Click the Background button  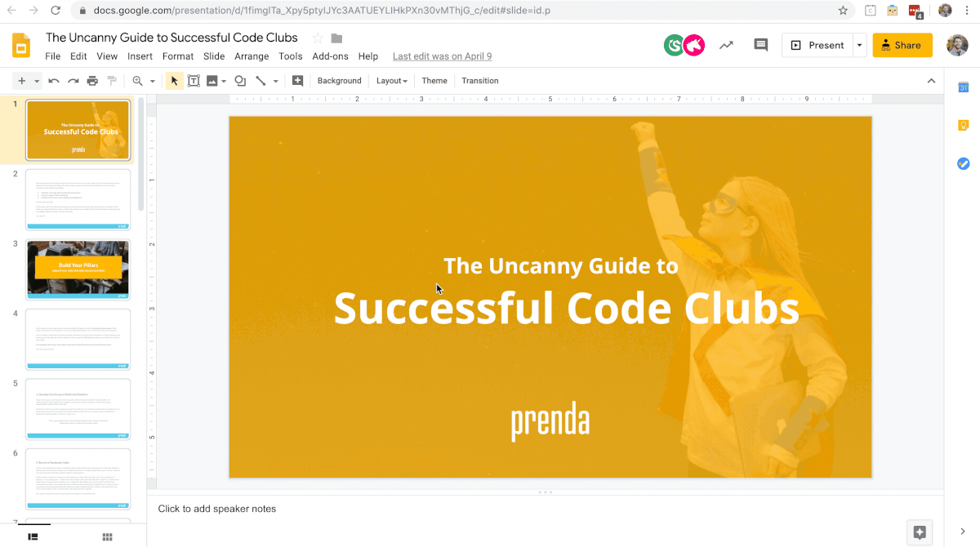click(339, 81)
